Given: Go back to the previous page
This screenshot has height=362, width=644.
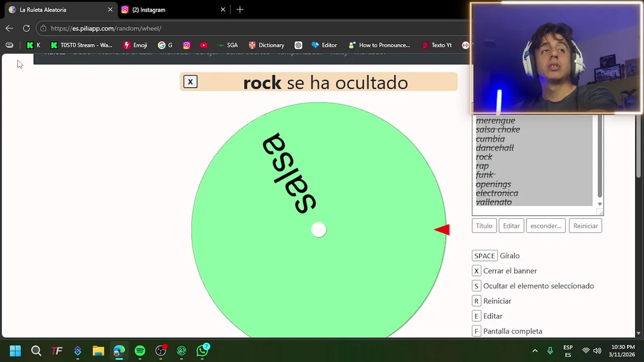Looking at the screenshot, I should click(9, 28).
